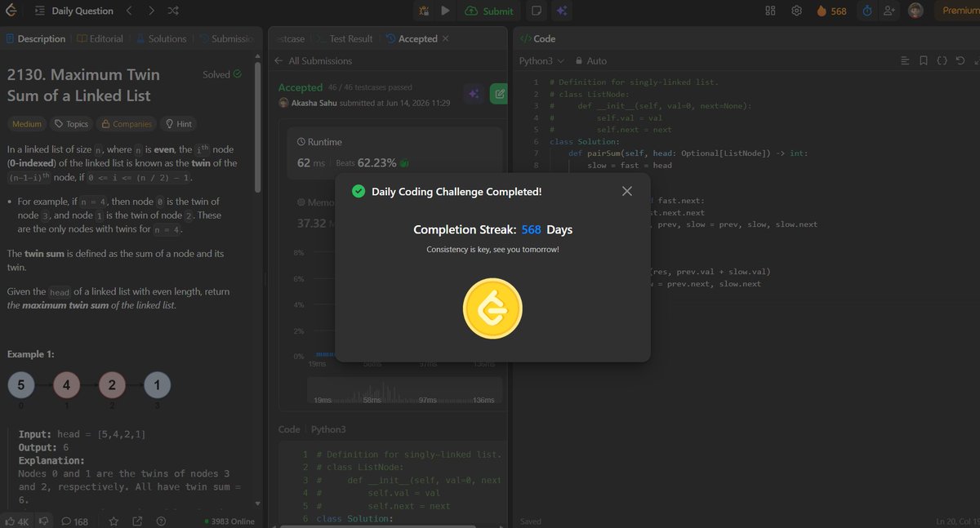Open the timer stopwatch icon
980x528 pixels.
tap(867, 11)
